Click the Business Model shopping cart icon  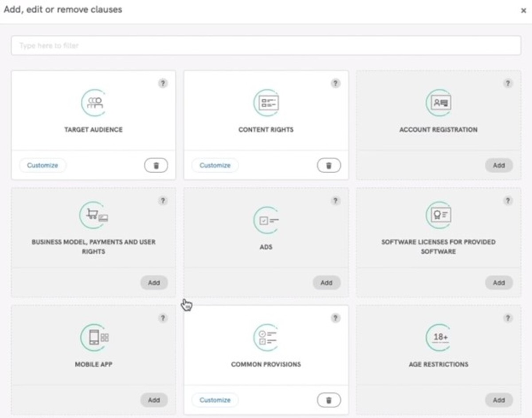point(94,215)
